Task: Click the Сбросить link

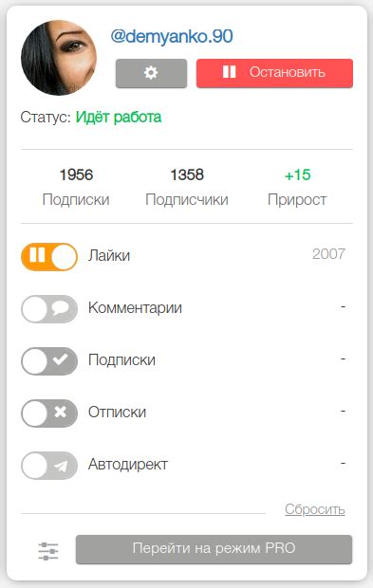Action: click(315, 509)
